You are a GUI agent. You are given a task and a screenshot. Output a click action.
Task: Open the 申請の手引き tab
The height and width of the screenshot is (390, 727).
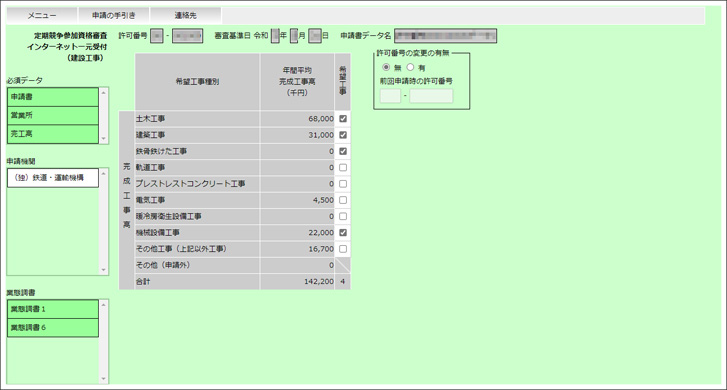(x=114, y=15)
